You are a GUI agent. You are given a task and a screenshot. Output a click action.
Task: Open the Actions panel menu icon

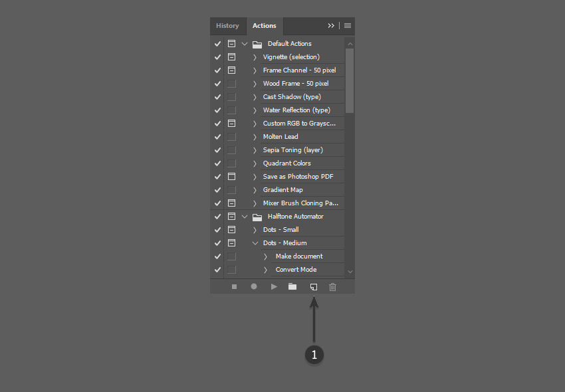coord(348,26)
